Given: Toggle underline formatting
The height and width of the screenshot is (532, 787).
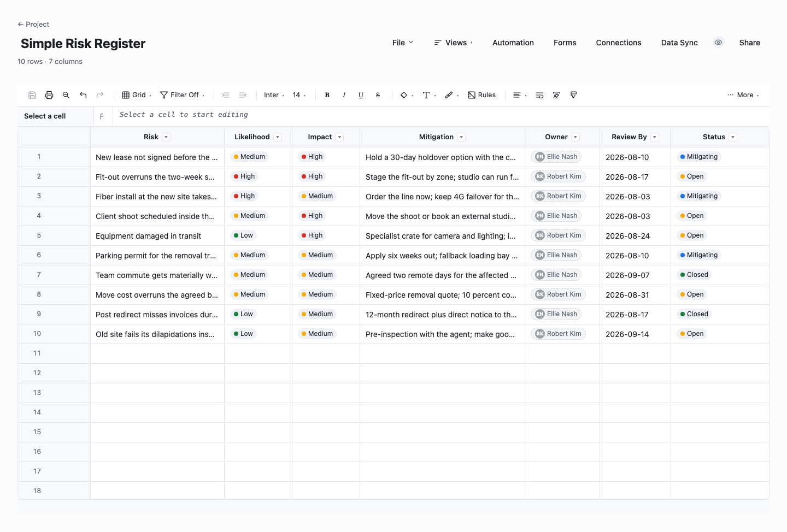Looking at the screenshot, I should coord(361,95).
